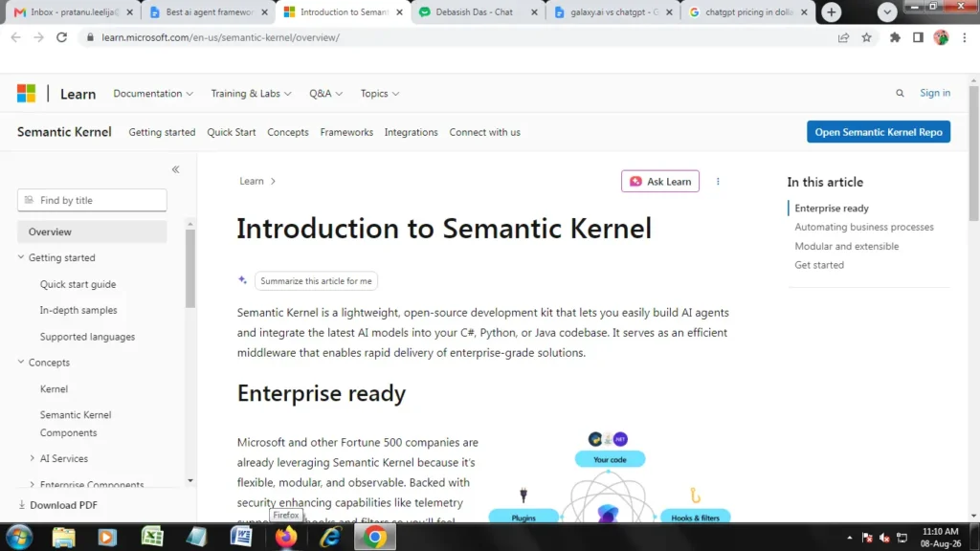Expand the Topics dropdown
Screen dimensions: 980x551
pos(379,93)
